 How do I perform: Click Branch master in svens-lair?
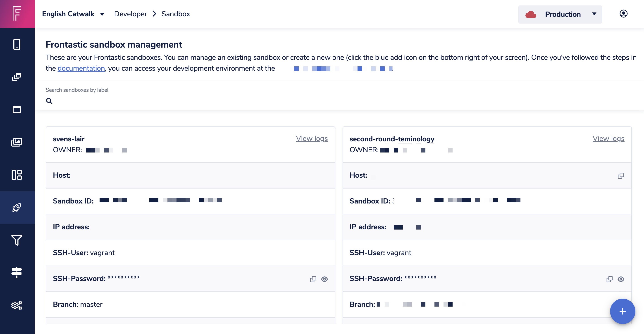point(191,304)
